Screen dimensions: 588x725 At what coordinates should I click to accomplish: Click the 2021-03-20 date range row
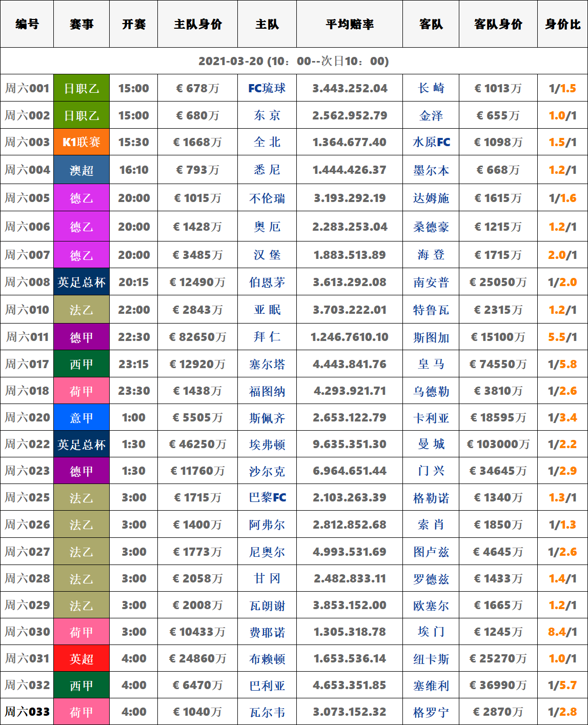point(294,61)
